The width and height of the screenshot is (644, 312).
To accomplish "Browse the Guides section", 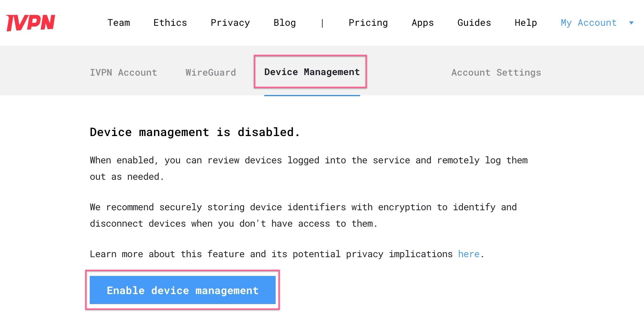I will coord(474,23).
